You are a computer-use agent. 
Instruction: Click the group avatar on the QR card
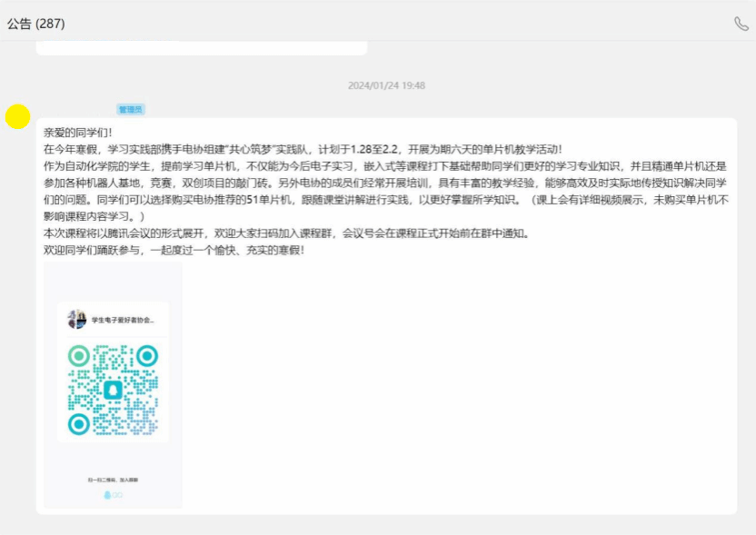77,319
